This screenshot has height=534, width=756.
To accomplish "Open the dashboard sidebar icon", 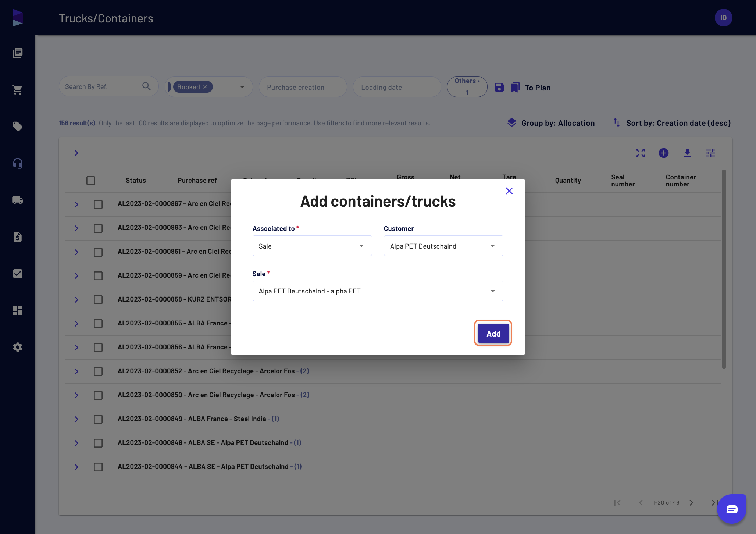I will (x=18, y=310).
